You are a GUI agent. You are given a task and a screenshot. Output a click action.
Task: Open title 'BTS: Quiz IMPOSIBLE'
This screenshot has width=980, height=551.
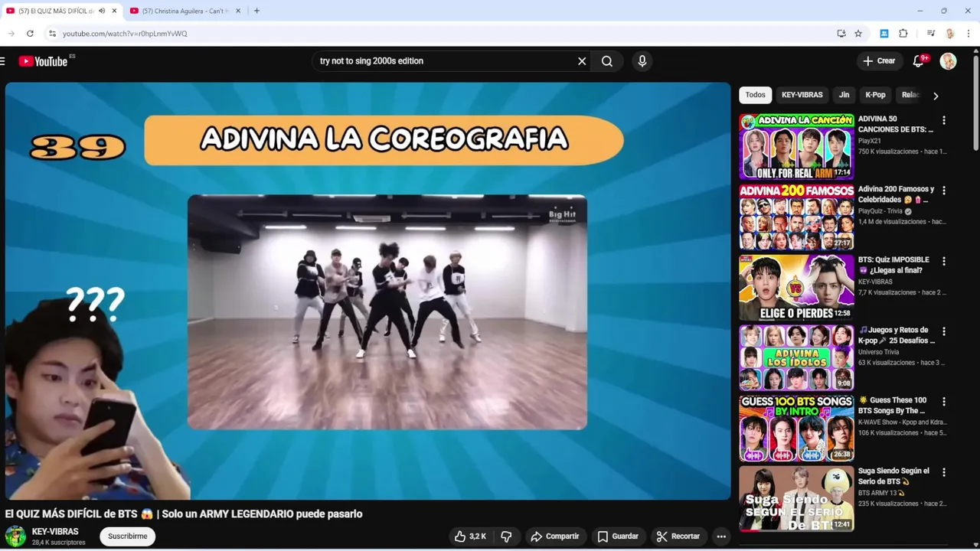893,265
